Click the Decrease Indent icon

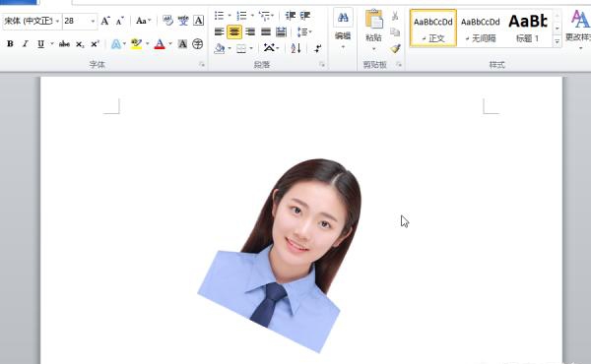coord(291,16)
